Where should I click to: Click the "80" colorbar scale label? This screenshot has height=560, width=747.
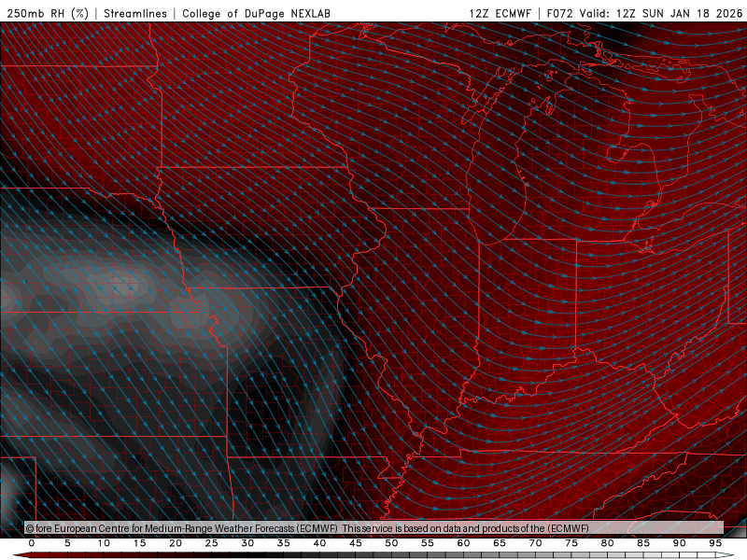coord(608,543)
